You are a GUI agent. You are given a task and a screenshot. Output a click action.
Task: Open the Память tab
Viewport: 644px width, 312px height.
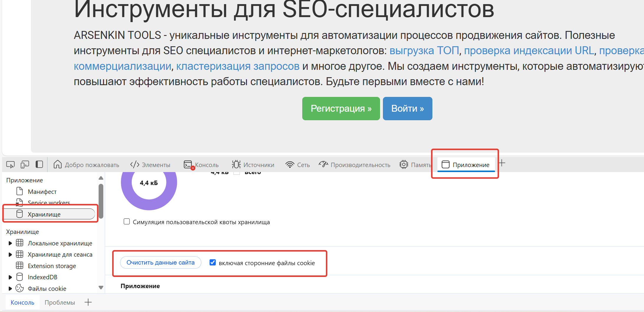[x=415, y=165]
